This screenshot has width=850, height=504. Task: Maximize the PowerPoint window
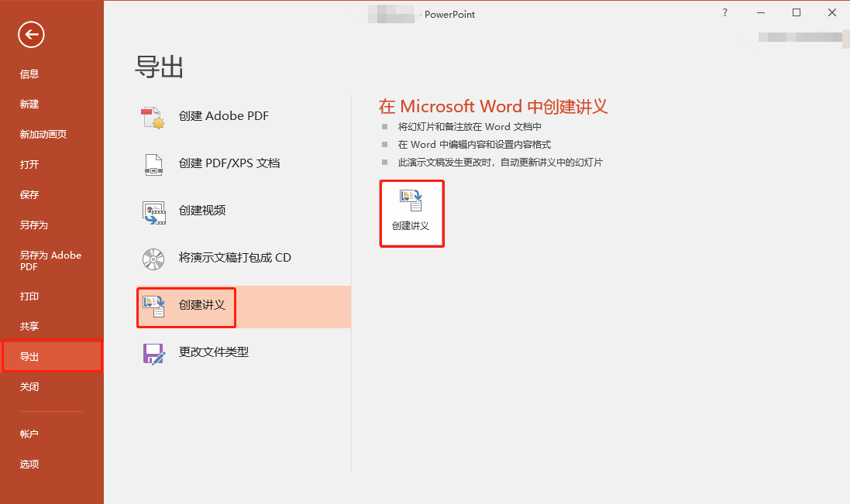point(797,12)
